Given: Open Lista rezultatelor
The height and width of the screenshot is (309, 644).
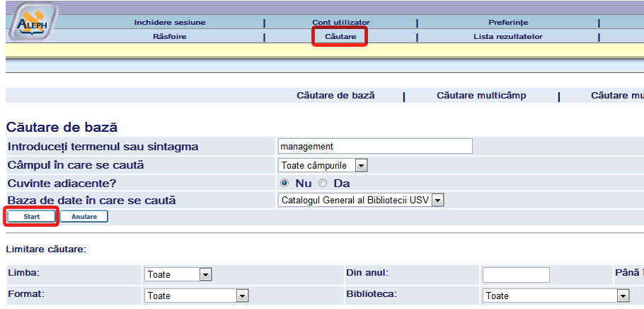Looking at the screenshot, I should pos(507,36).
